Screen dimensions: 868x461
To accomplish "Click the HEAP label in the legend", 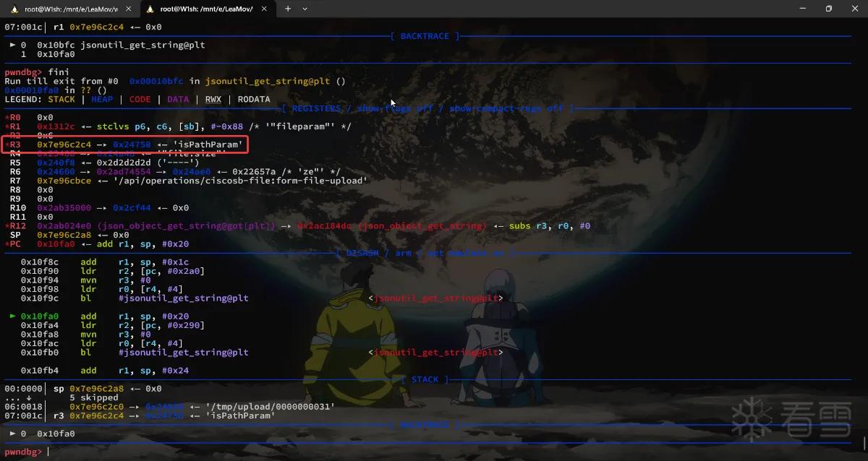I will click(102, 100).
